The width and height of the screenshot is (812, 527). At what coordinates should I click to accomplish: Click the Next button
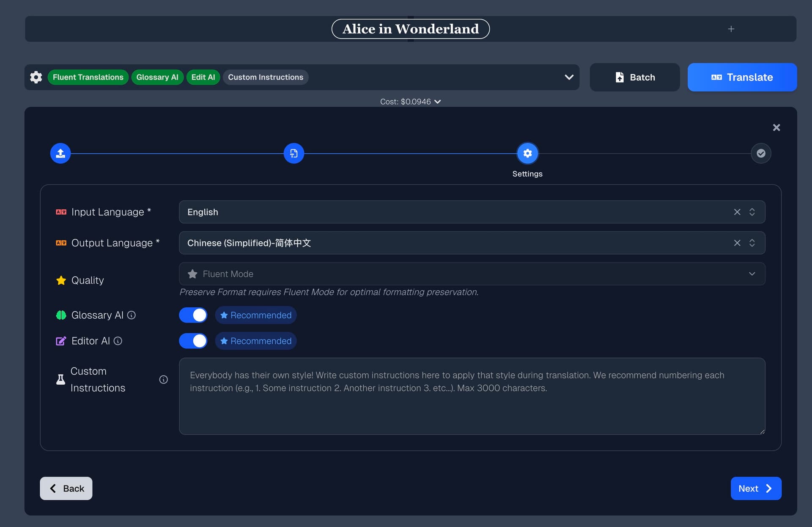[x=756, y=488]
